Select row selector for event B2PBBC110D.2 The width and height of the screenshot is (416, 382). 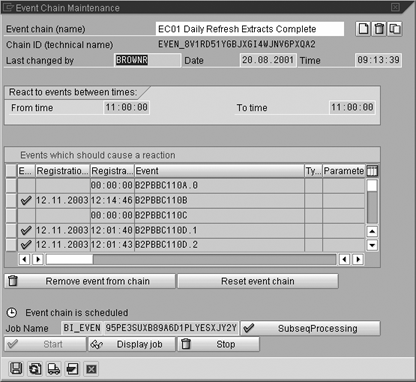[x=11, y=245]
